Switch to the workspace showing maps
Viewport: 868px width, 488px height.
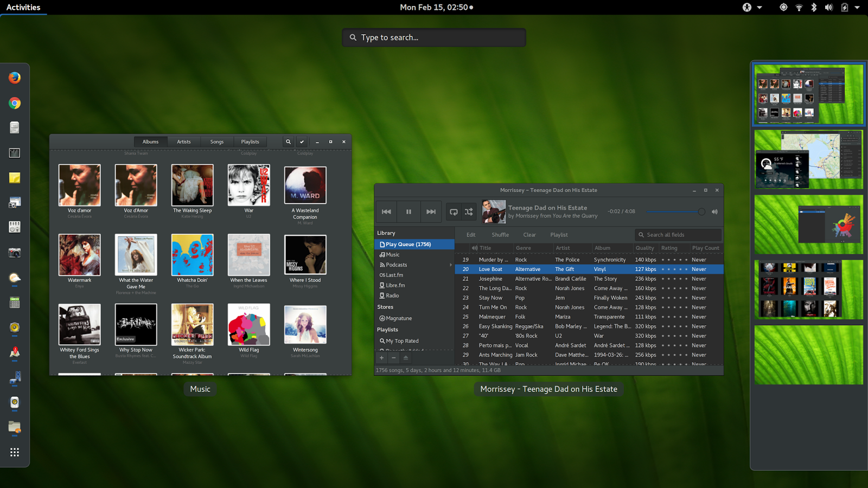808,159
